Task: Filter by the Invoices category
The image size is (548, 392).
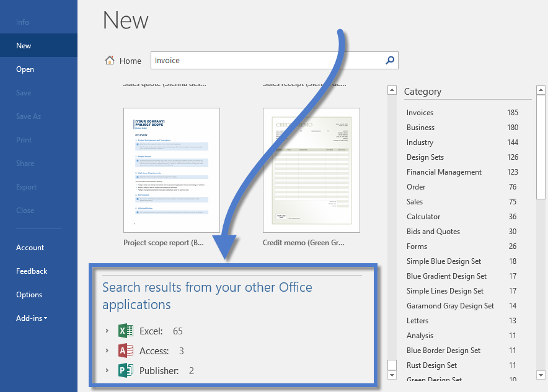Action: coord(420,113)
